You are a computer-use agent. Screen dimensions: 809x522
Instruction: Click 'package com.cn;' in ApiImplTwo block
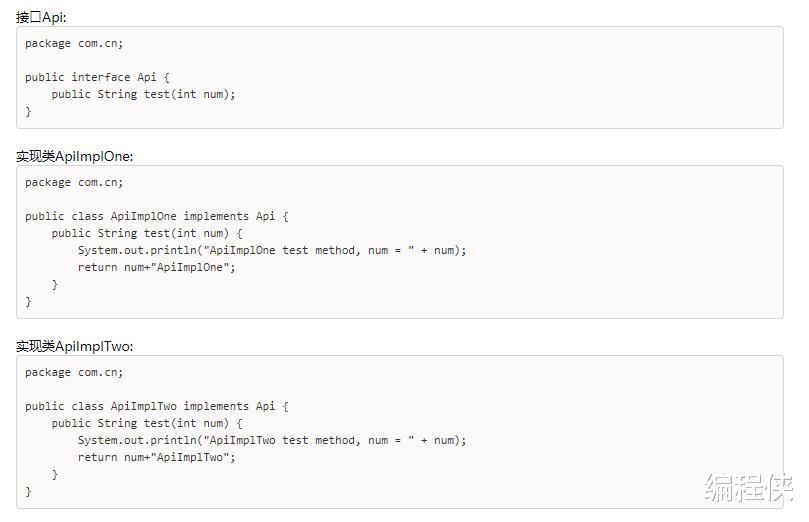pos(74,372)
